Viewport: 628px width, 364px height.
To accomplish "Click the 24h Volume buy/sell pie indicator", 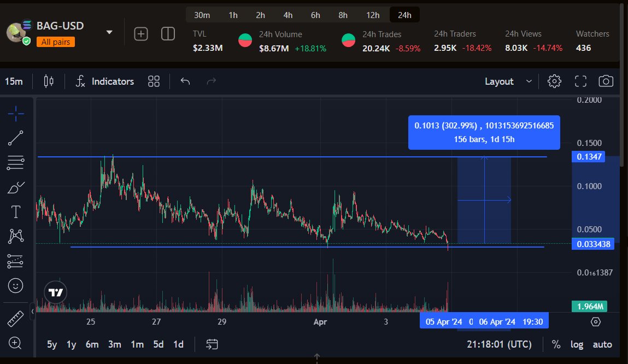I will [x=245, y=40].
